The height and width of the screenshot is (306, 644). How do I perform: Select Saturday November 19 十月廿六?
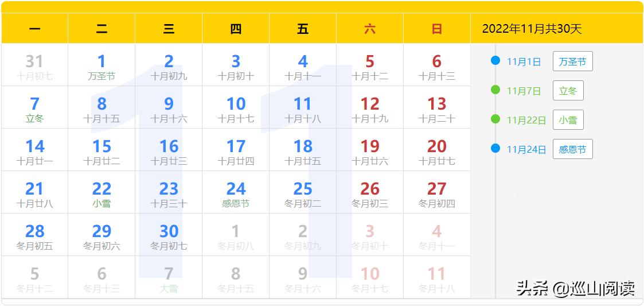tap(370, 150)
